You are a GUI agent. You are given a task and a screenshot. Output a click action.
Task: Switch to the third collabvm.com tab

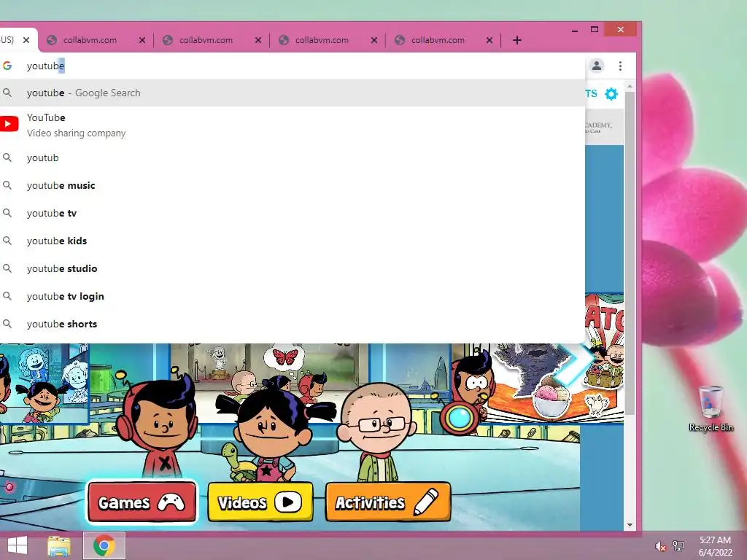click(x=322, y=41)
